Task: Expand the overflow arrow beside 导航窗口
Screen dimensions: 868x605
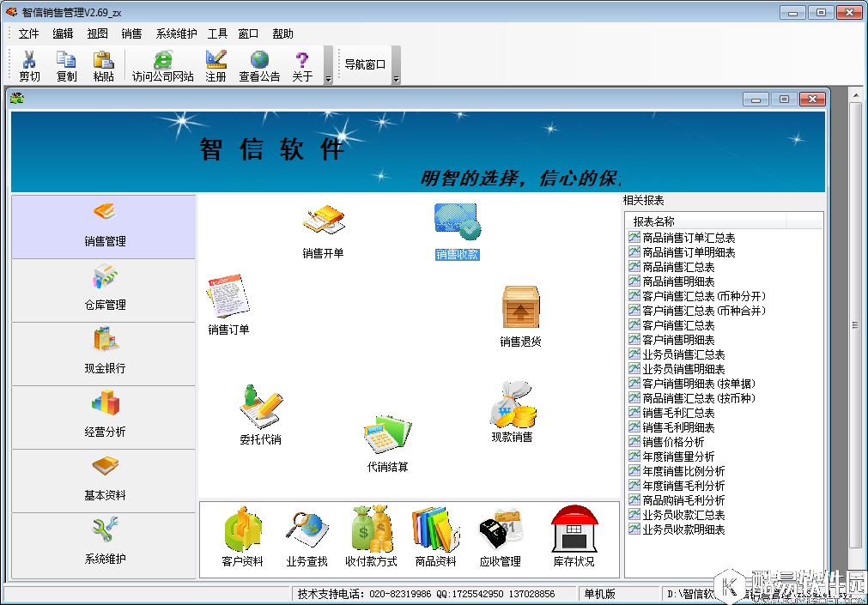Action: click(396, 79)
